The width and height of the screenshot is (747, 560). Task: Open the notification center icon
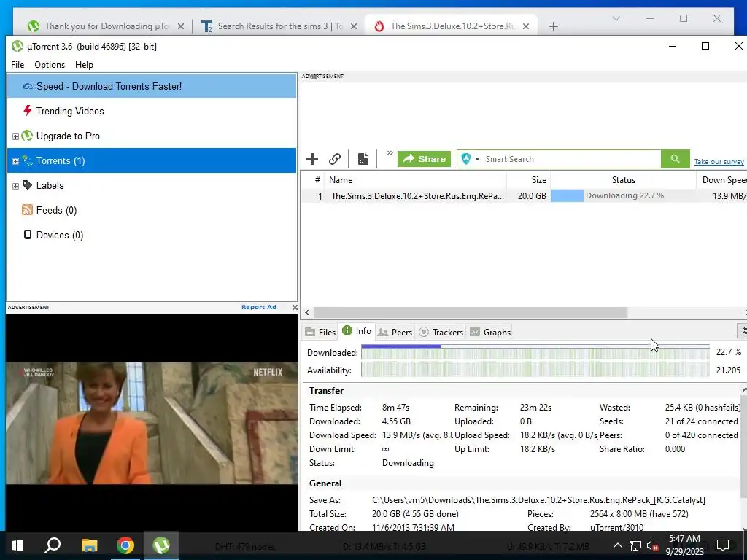point(723,545)
